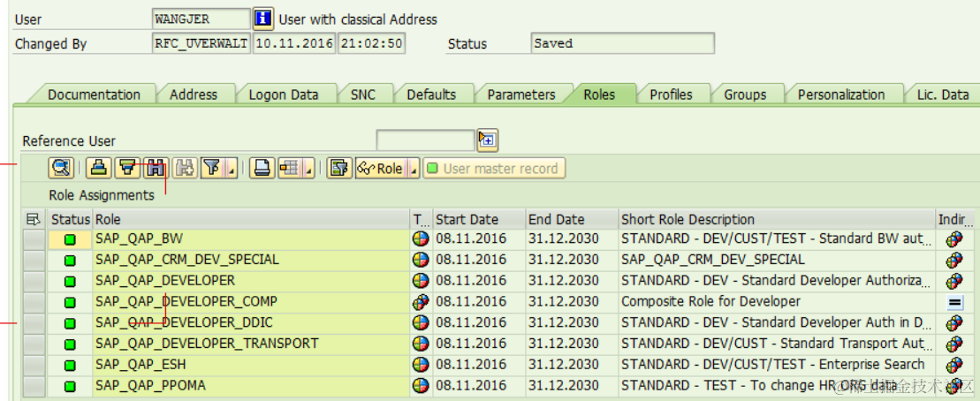980x401 pixels.
Task: Click the Start Date column header
Action: (479, 219)
